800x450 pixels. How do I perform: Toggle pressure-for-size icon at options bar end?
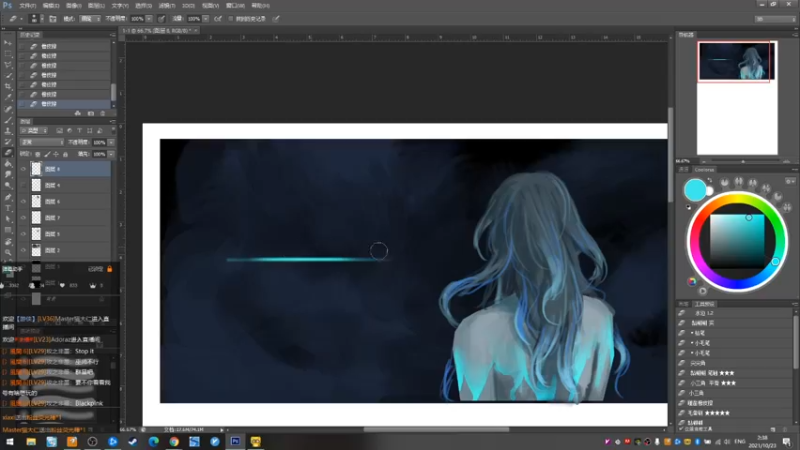click(276, 19)
